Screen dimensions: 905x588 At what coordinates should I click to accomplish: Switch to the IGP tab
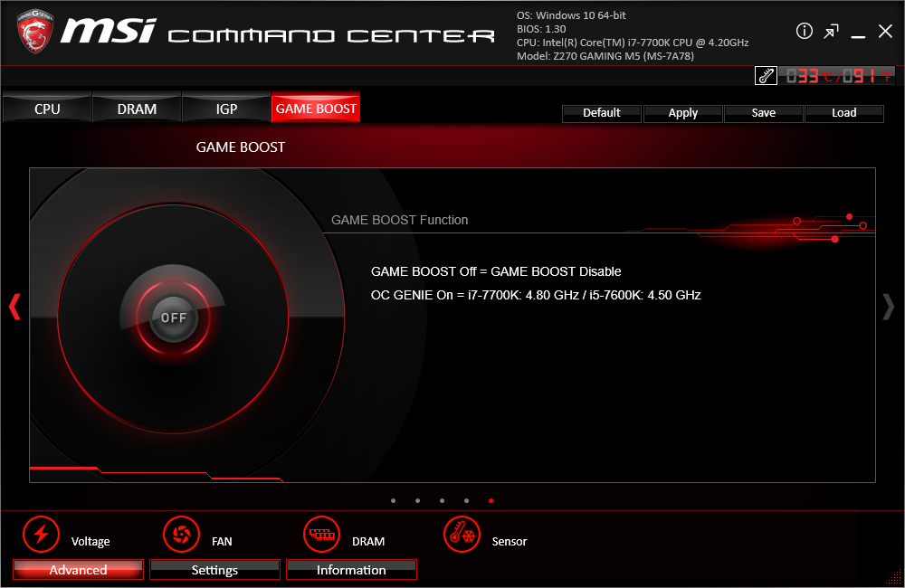(x=226, y=109)
